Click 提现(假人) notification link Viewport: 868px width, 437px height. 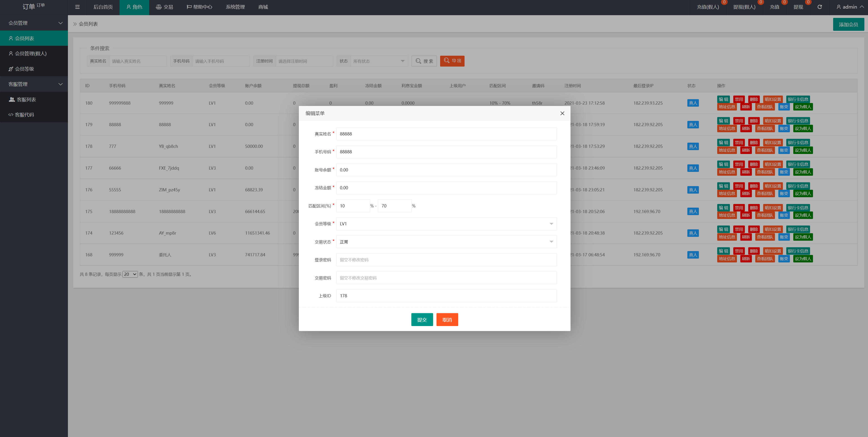744,7
